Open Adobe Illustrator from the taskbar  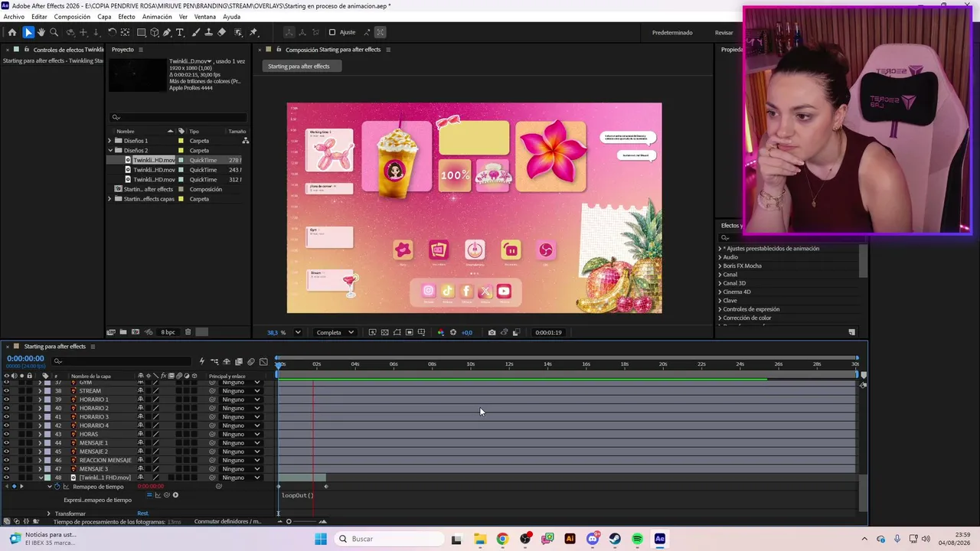570,539
